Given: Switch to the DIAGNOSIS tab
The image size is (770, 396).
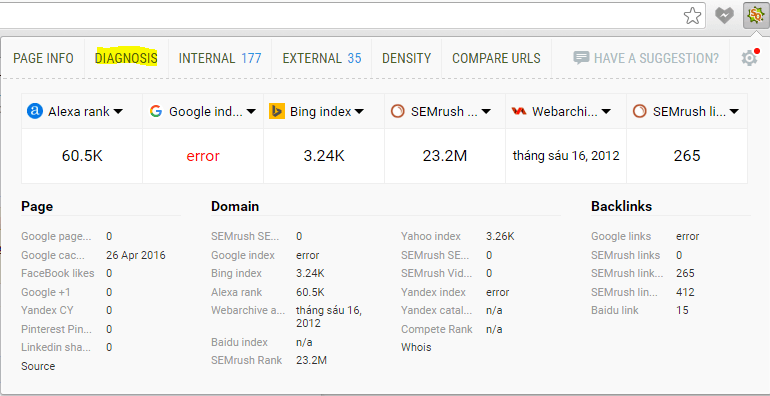Looking at the screenshot, I should click(126, 58).
